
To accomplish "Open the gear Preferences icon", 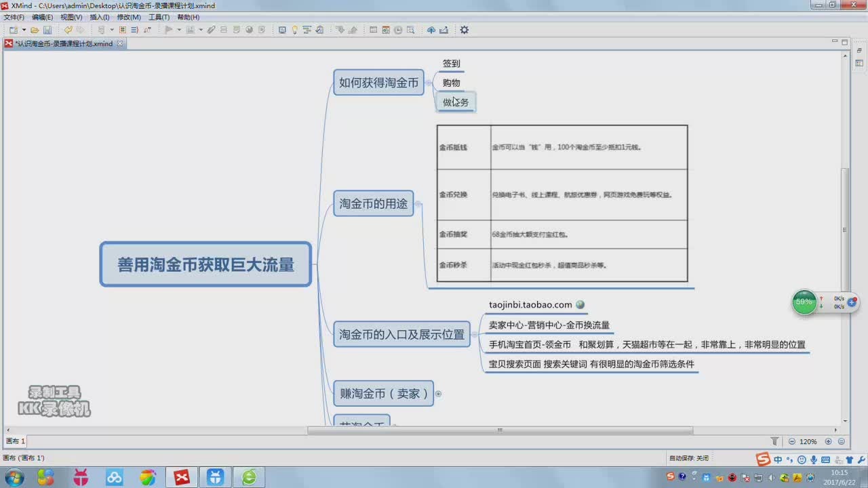I will coord(465,30).
